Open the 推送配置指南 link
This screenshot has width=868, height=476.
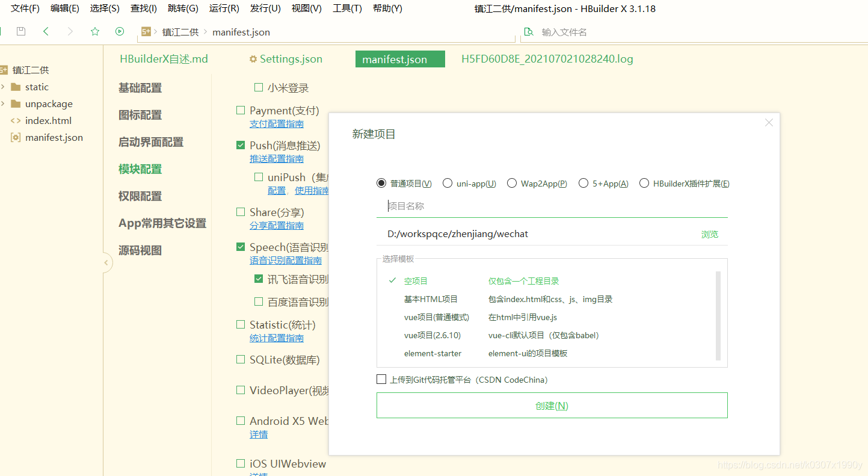click(276, 158)
